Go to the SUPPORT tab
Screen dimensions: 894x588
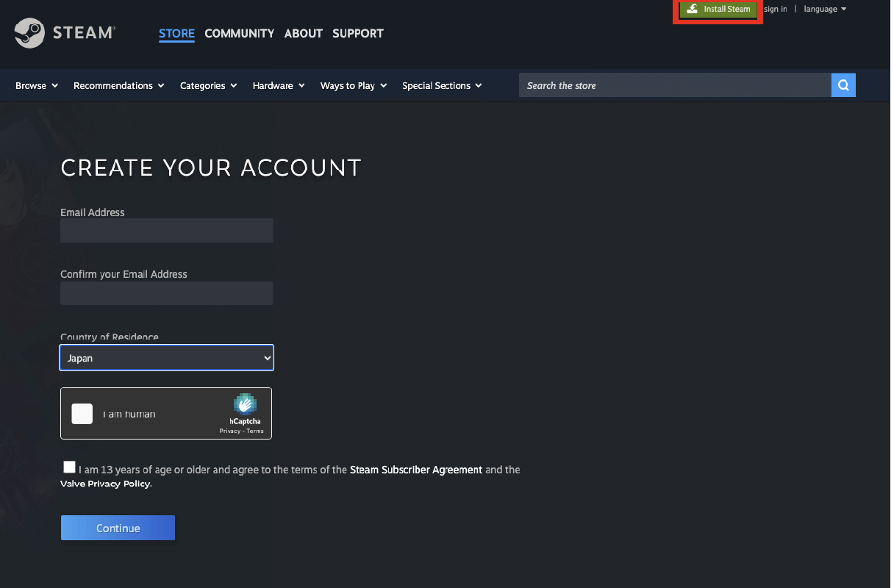pos(357,34)
